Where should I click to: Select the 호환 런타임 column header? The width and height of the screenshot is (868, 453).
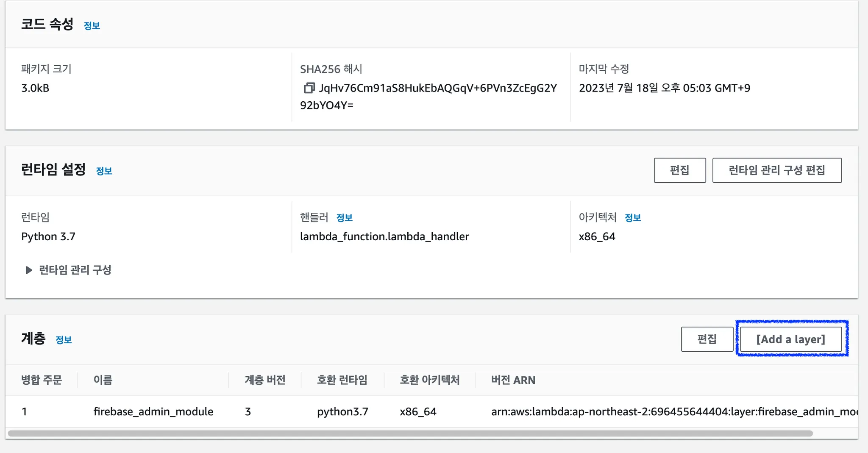pos(342,380)
